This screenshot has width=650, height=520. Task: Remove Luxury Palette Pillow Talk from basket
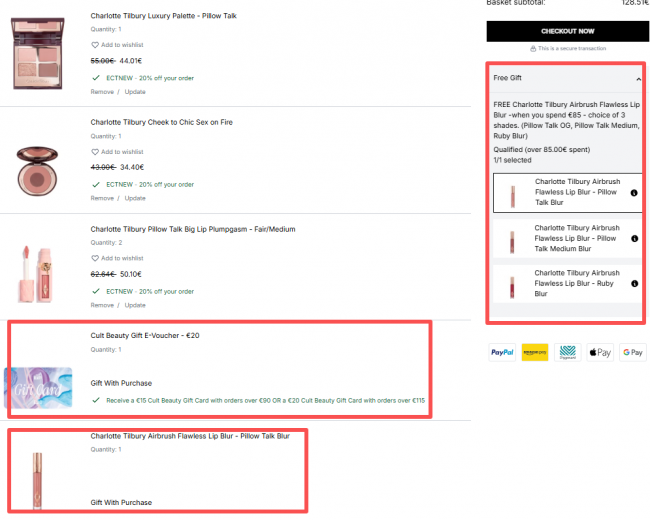tap(102, 92)
